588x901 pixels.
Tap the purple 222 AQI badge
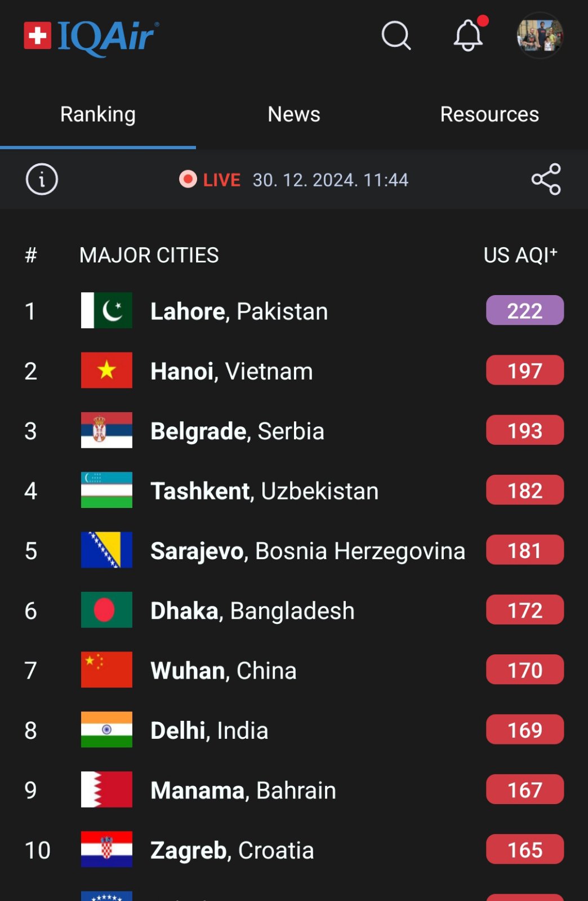(524, 311)
